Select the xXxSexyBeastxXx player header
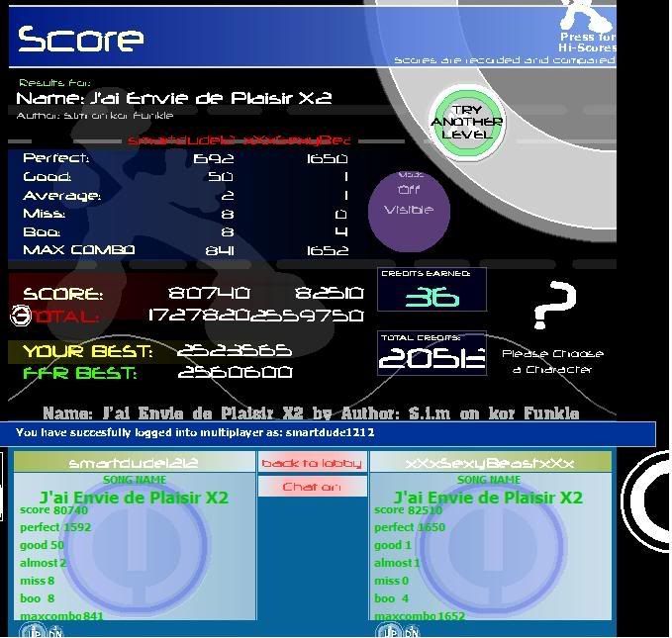Image resolution: width=672 pixels, height=638 pixels. click(x=489, y=463)
